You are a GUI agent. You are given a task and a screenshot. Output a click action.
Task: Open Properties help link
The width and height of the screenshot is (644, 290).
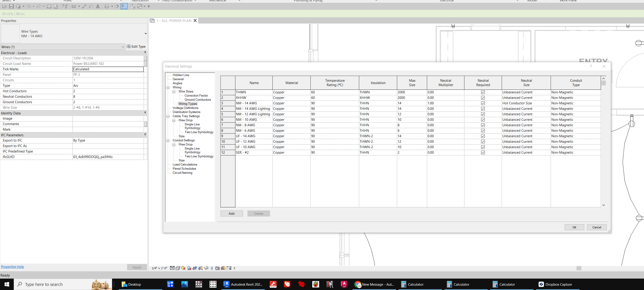click(12, 266)
